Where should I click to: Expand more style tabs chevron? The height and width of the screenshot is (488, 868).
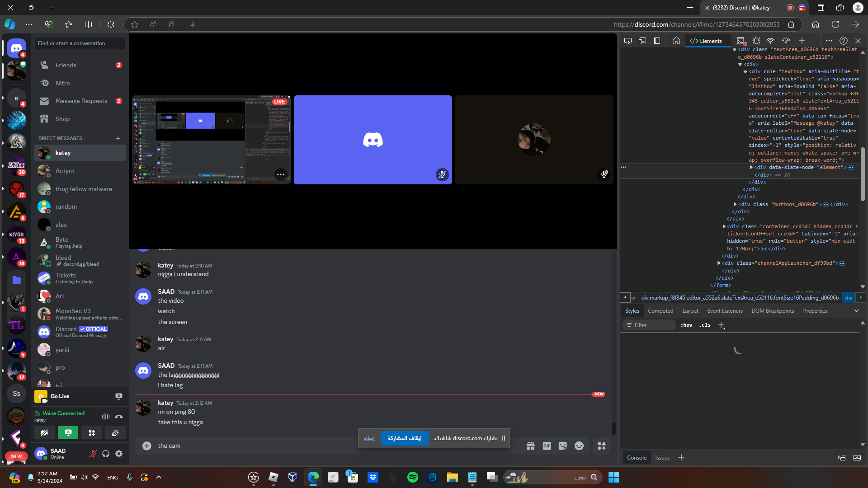(x=856, y=311)
